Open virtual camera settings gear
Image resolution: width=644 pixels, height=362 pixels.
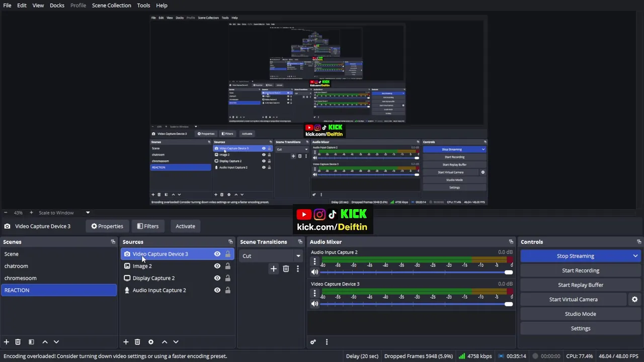(634, 299)
